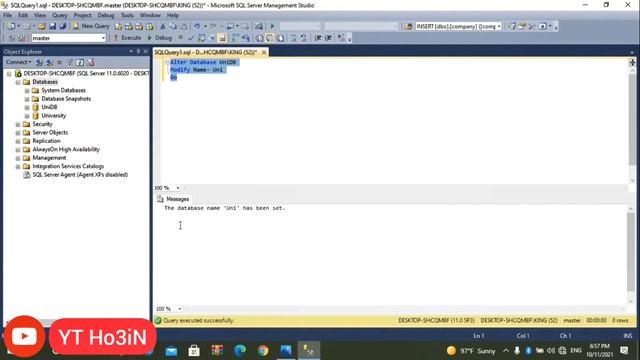Click the Cancel Executing Query icon
The width and height of the screenshot is (640, 360).
tap(180, 38)
